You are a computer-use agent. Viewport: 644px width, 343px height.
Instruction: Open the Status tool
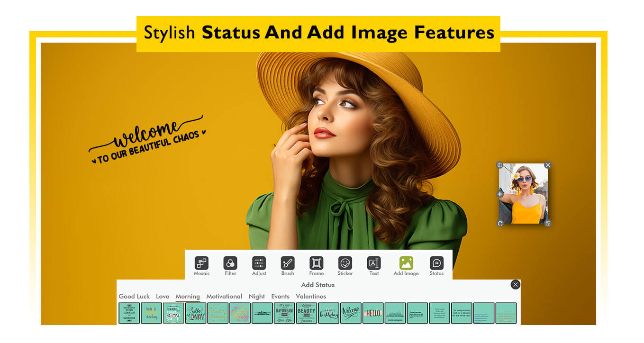pyautogui.click(x=436, y=263)
